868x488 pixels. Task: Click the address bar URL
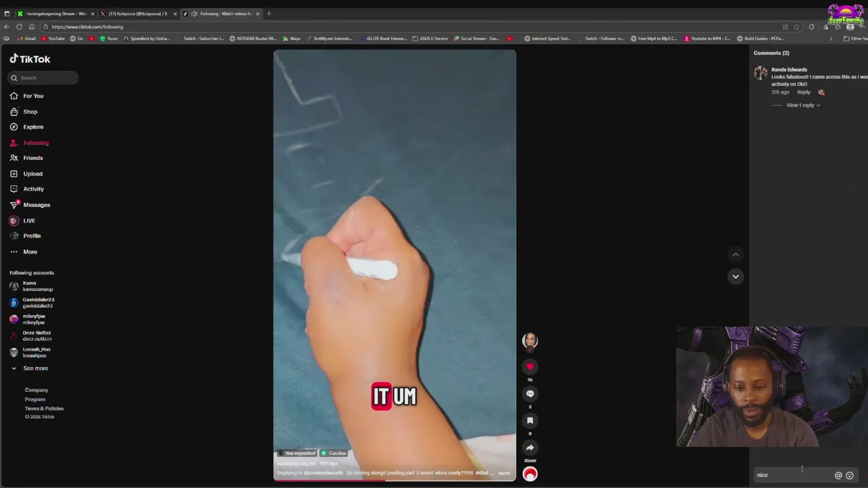(x=87, y=27)
